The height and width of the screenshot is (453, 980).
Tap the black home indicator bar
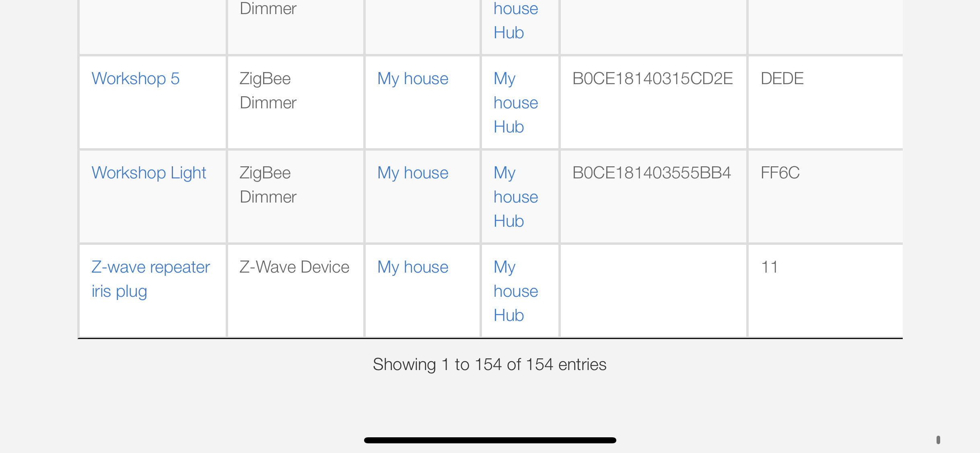coord(490,440)
